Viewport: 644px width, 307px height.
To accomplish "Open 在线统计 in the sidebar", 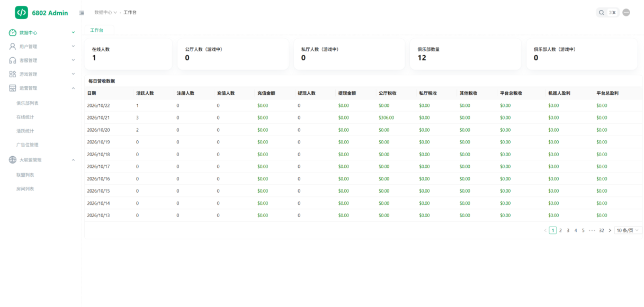I will [25, 117].
